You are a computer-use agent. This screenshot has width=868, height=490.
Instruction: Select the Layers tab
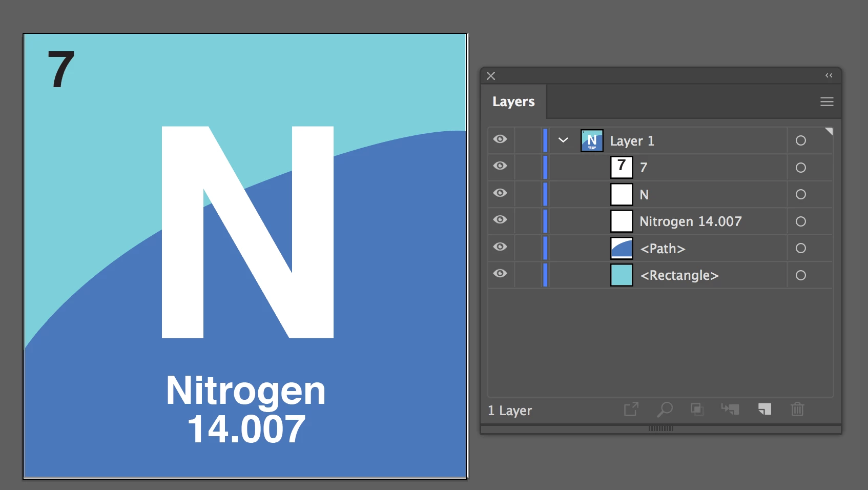click(x=513, y=101)
